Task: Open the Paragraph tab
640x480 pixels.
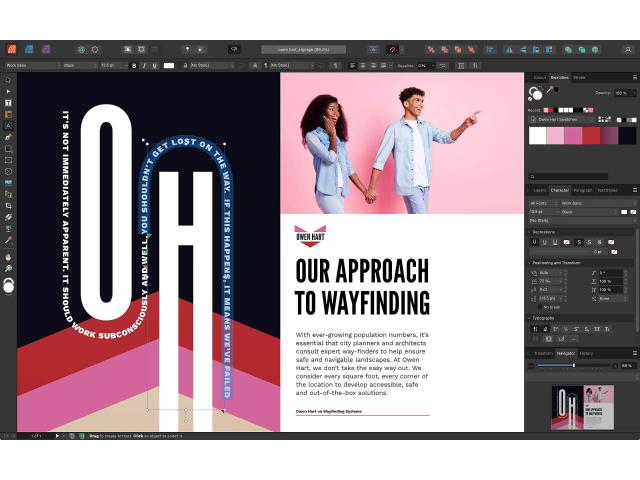Action: point(582,189)
